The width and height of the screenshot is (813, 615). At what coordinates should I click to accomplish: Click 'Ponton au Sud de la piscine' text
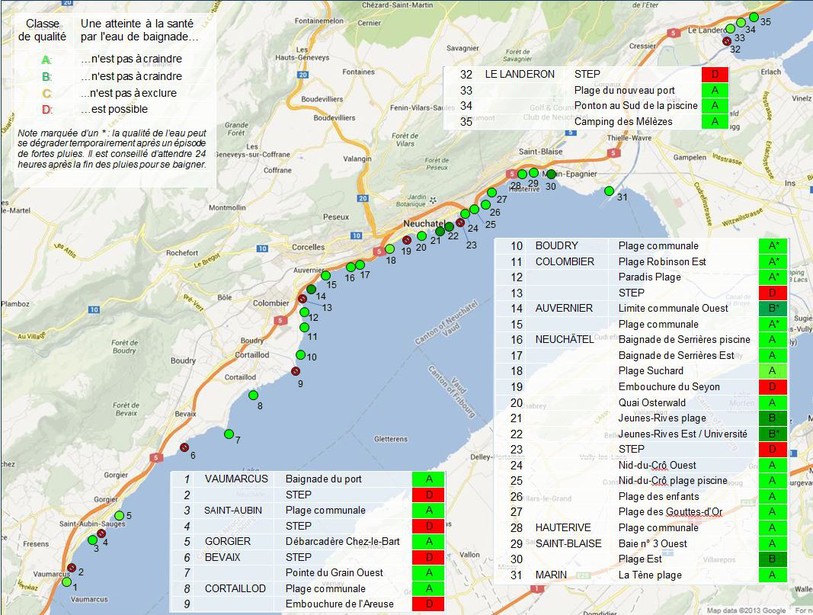pyautogui.click(x=636, y=105)
